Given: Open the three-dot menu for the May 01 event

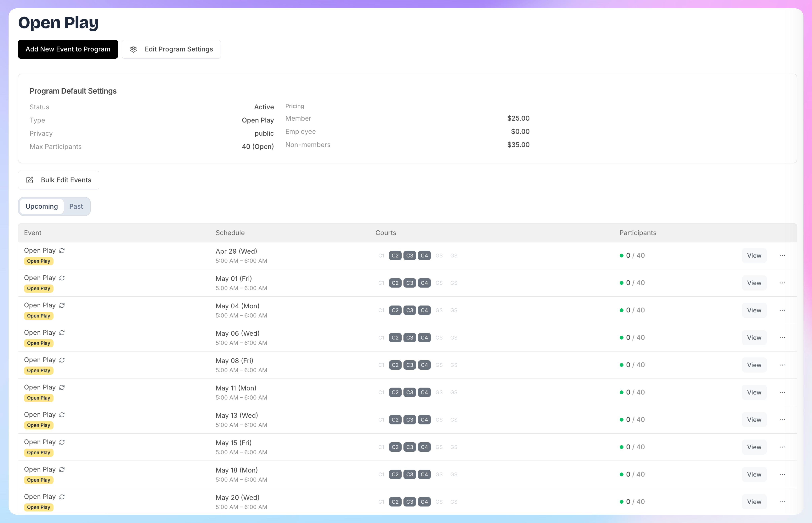Looking at the screenshot, I should tap(782, 283).
